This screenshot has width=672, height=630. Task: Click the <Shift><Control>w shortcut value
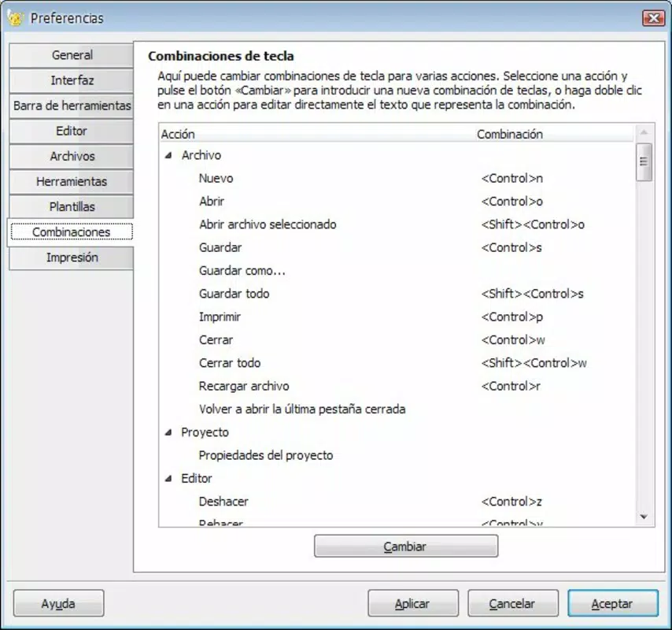tap(534, 363)
